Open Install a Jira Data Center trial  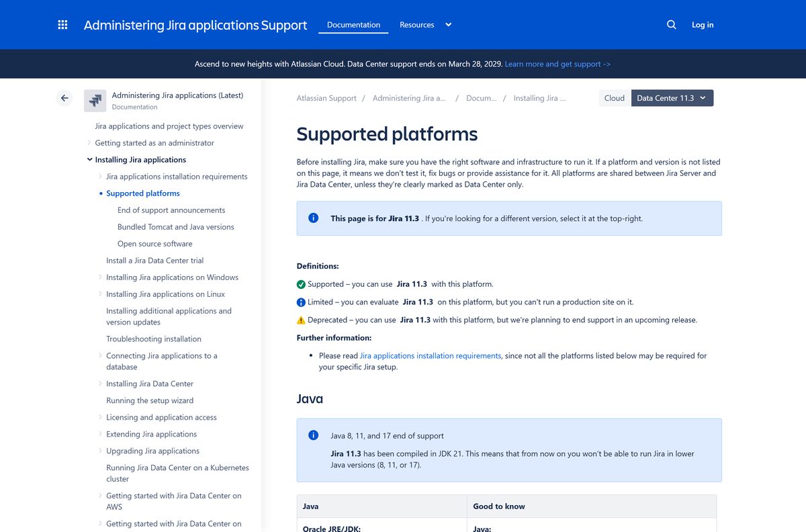click(x=155, y=261)
